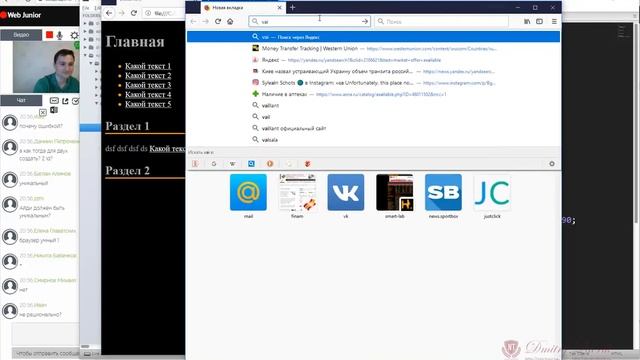Open webinar settings gear icon

[74, 36]
